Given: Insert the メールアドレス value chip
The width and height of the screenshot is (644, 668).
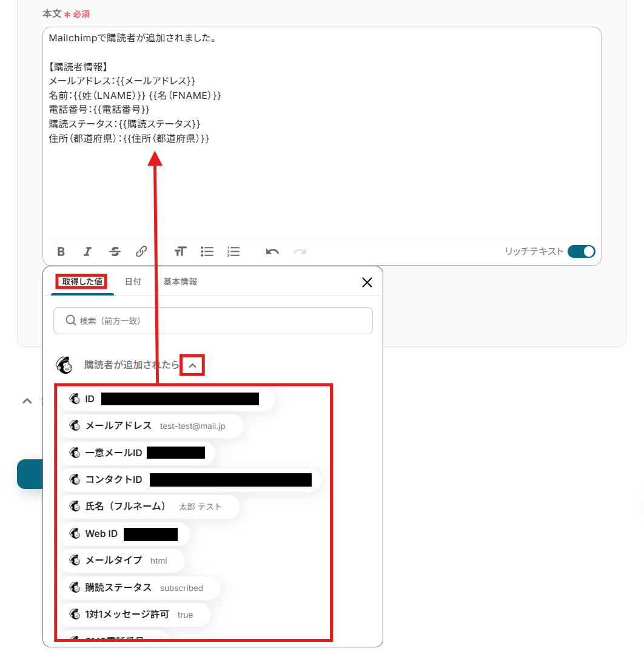Looking at the screenshot, I should click(x=151, y=425).
